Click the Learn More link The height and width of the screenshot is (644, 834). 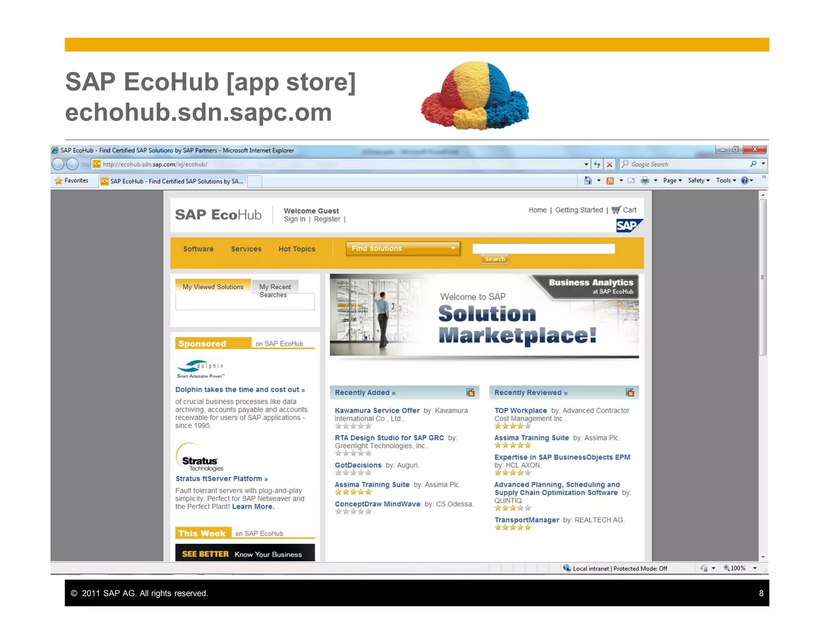(253, 506)
